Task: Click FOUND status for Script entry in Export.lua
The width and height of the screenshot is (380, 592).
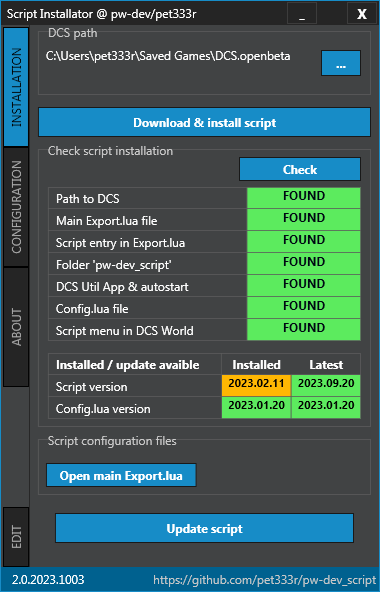Action: click(304, 242)
